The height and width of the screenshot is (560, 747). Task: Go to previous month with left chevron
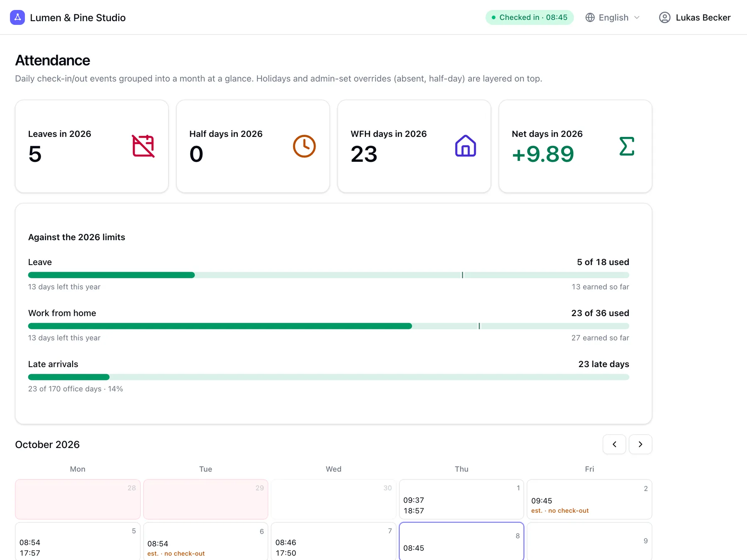[x=614, y=444]
